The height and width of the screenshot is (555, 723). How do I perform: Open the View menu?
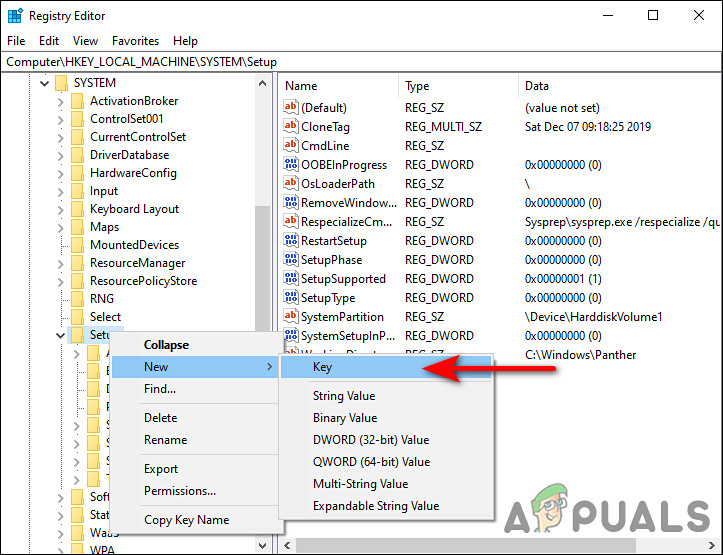click(x=85, y=41)
